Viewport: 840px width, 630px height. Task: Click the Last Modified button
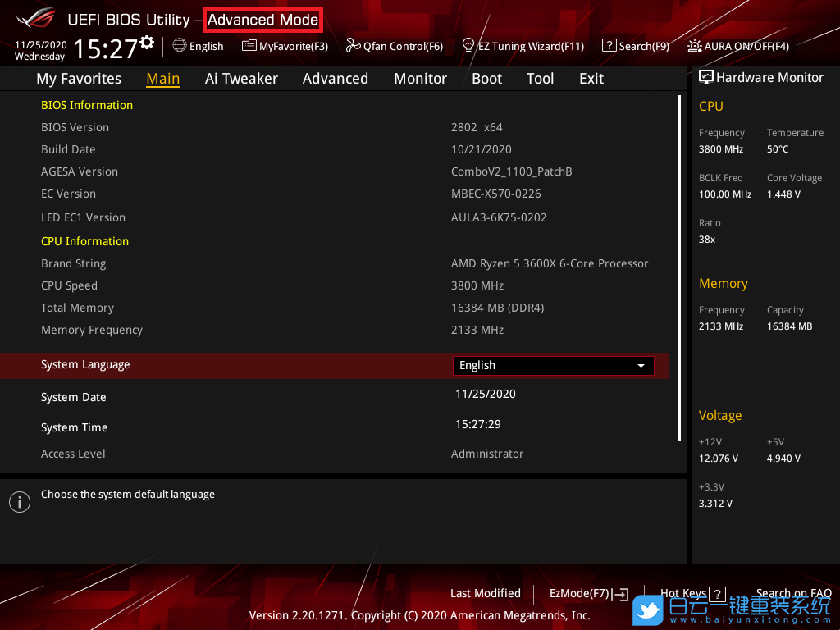485,594
